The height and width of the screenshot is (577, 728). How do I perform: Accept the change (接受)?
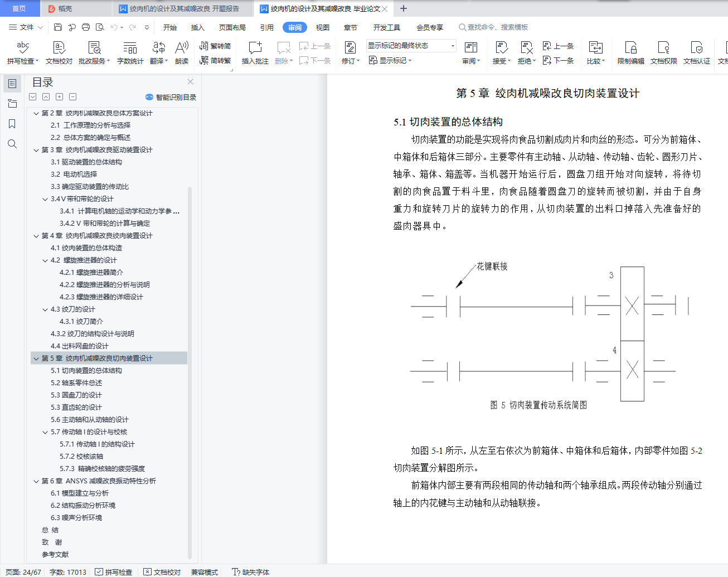[x=501, y=53]
